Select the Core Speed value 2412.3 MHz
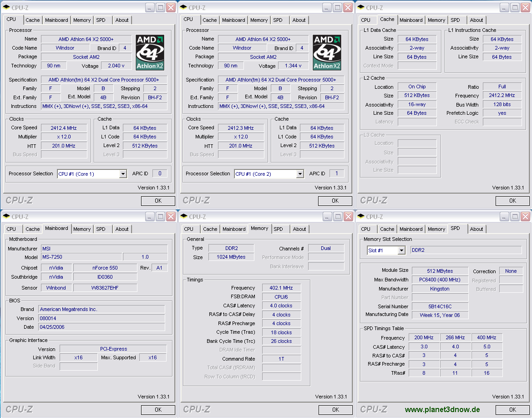This screenshot has width=532, height=418. click(x=241, y=128)
